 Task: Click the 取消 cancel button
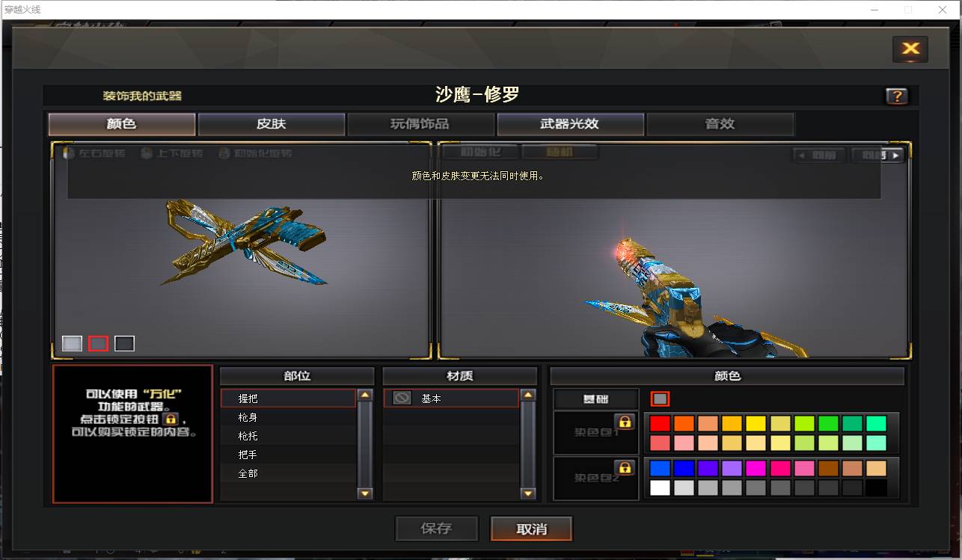(531, 529)
